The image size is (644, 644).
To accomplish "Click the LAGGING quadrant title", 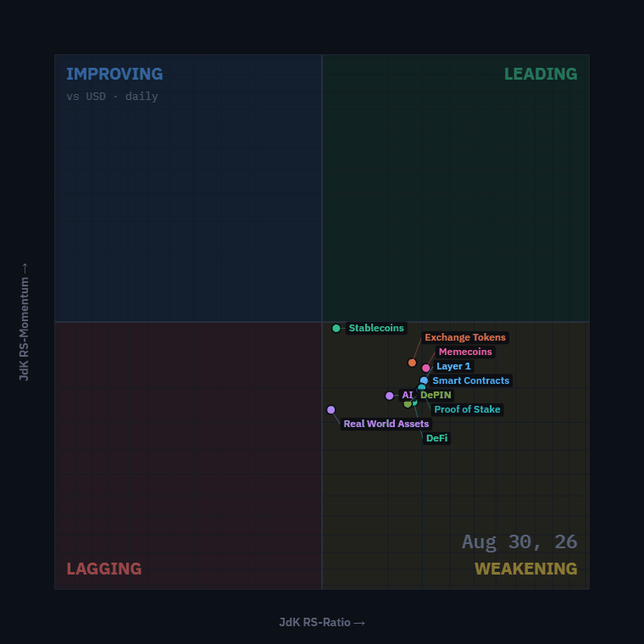I will (x=104, y=569).
